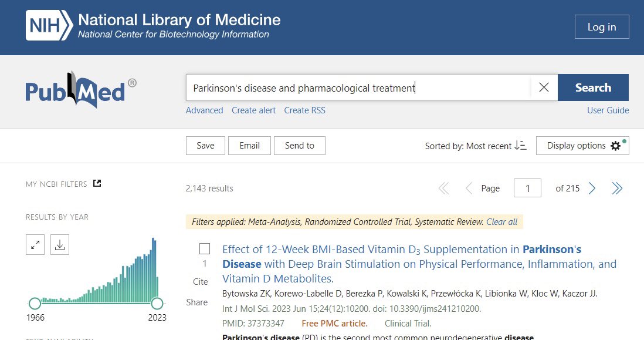Click the 1966 handle on the year slider

click(35, 303)
